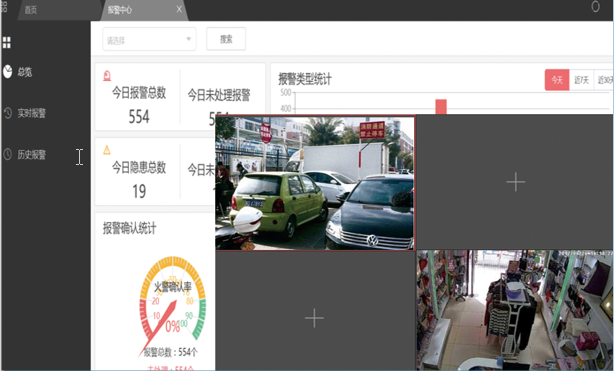The height and width of the screenshot is (371, 614).
Task: Click the 历史报警 clock icon
Action: [x=8, y=154]
